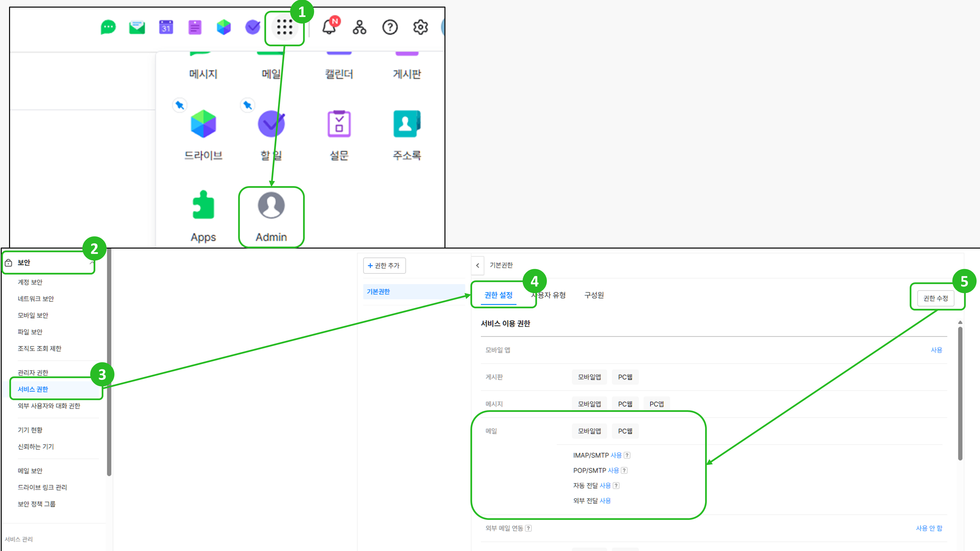The image size is (980, 551).
Task: Click help icon next to IMAP/SMTP
Action: [627, 455]
